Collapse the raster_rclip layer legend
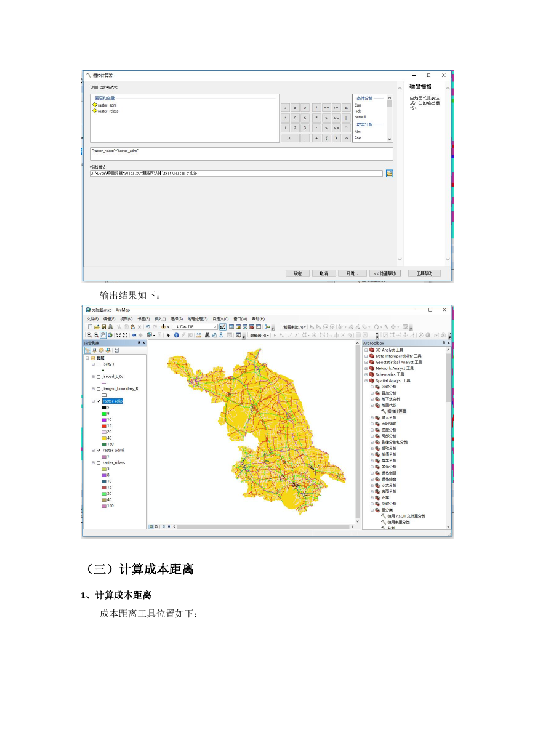The width and height of the screenshot is (535, 756). click(94, 401)
